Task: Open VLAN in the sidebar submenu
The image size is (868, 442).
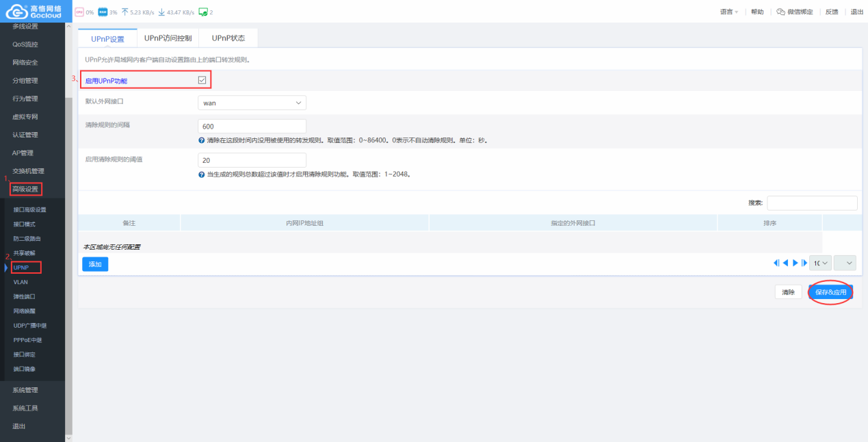Action: [21, 282]
